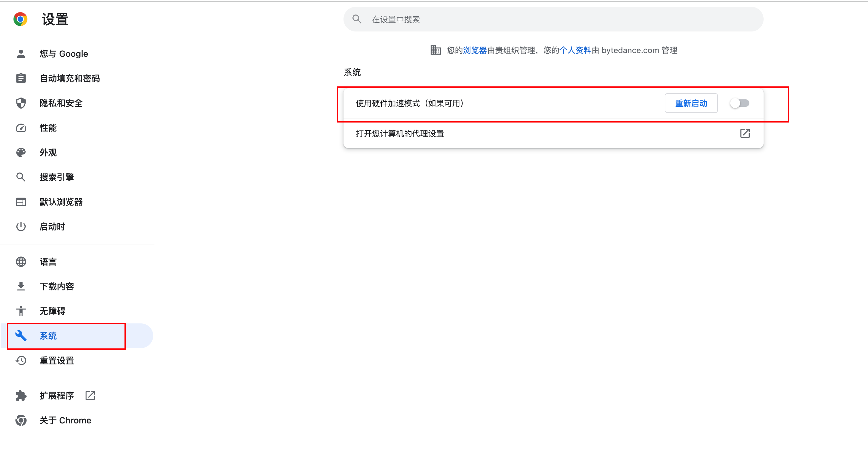Click the Chrome logo icon
The width and height of the screenshot is (868, 466).
click(x=20, y=19)
